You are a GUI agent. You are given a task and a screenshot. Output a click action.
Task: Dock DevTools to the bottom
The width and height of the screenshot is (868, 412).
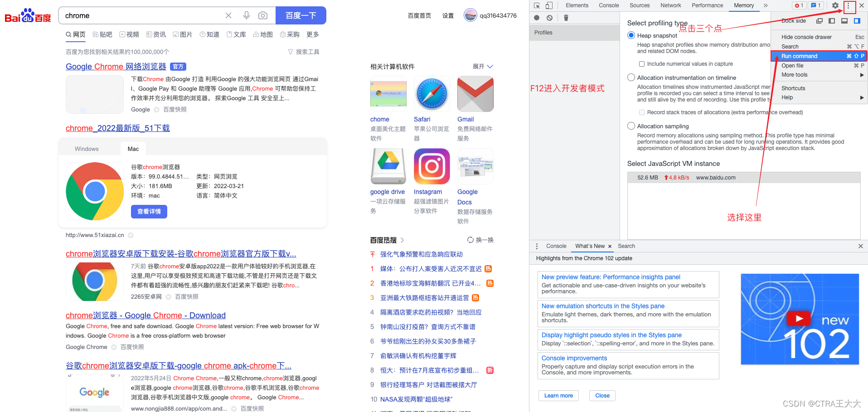(x=844, y=21)
